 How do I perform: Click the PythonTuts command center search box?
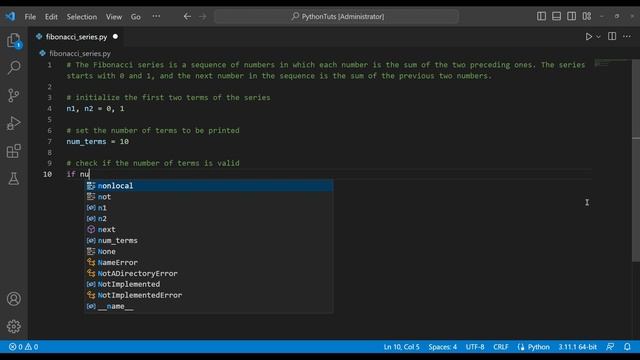pyautogui.click(x=337, y=16)
